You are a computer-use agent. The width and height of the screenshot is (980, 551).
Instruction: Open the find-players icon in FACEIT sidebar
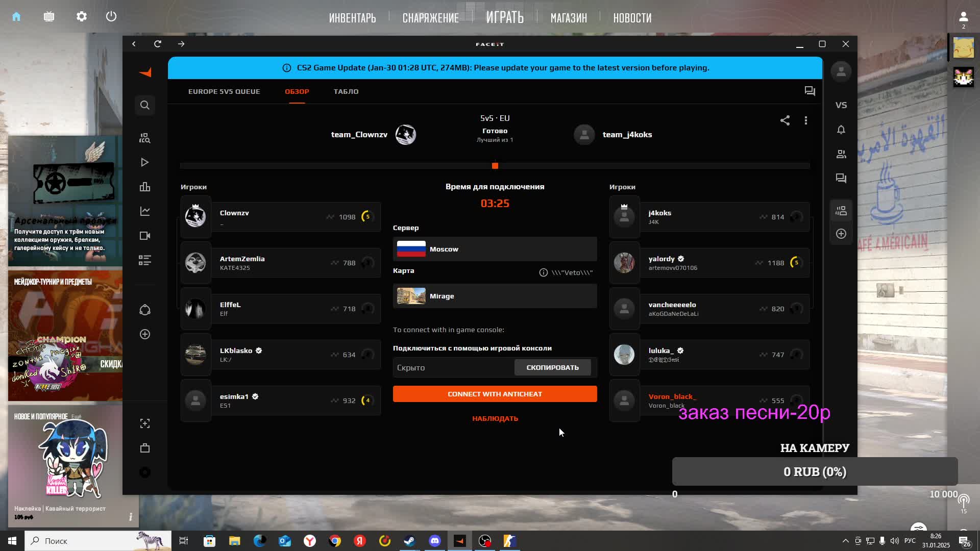(145, 138)
